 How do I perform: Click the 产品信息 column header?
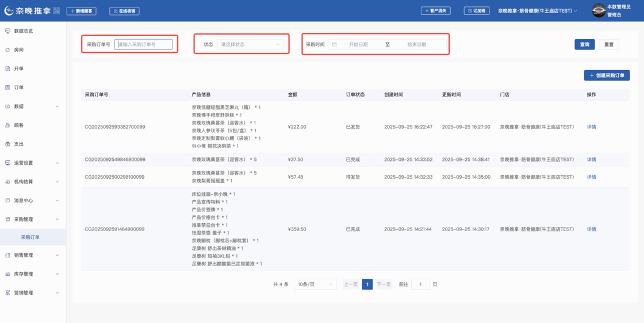click(201, 95)
